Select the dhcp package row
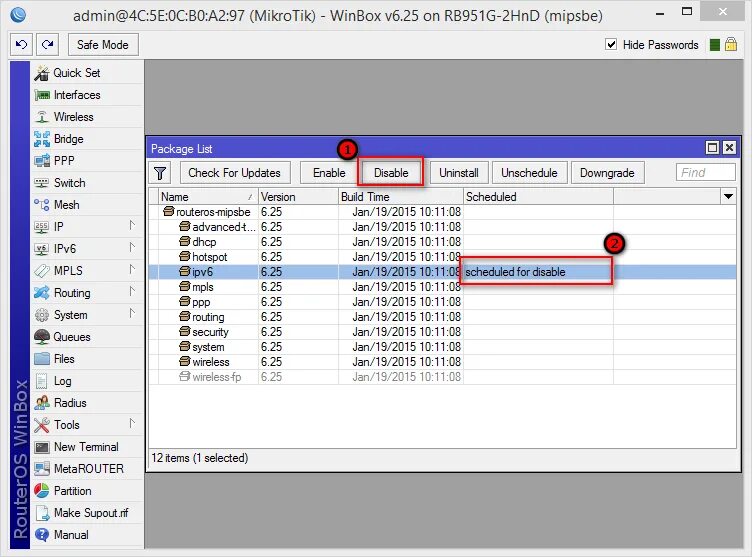 click(442, 242)
